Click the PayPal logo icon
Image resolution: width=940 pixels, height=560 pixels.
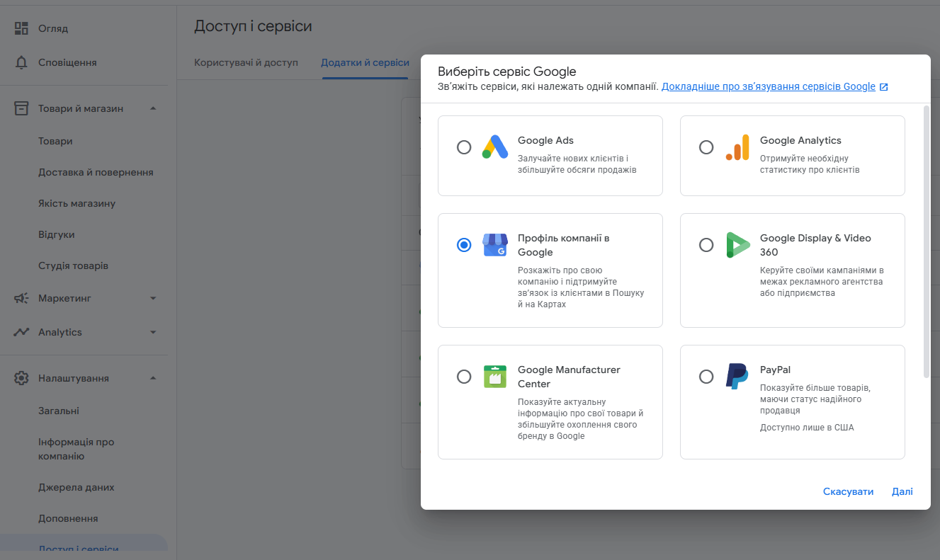pos(737,376)
